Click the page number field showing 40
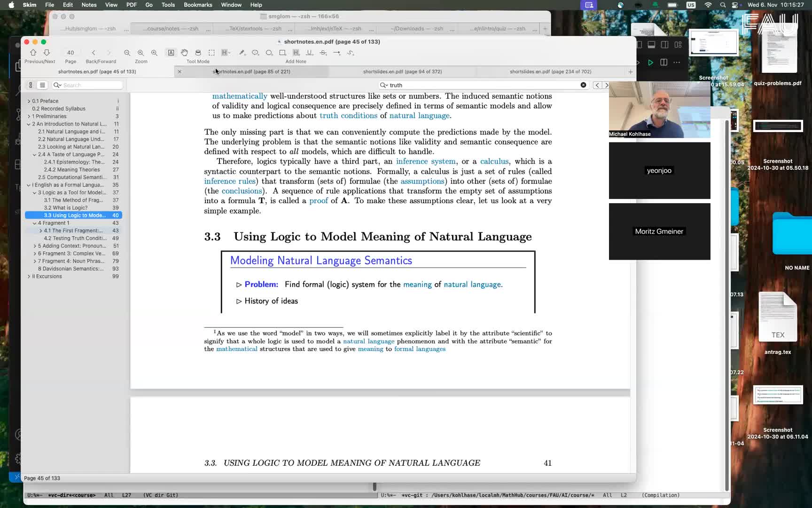The image size is (812, 508). 70,53
